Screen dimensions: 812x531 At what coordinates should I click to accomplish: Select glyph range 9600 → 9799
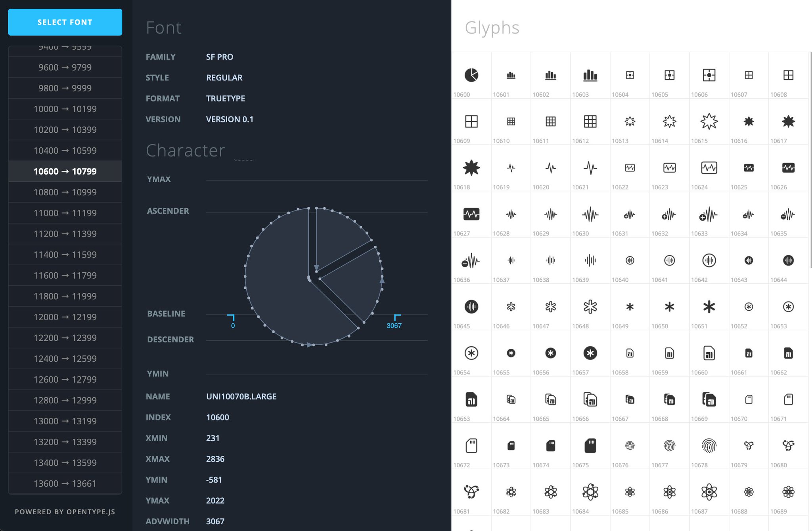coord(65,67)
